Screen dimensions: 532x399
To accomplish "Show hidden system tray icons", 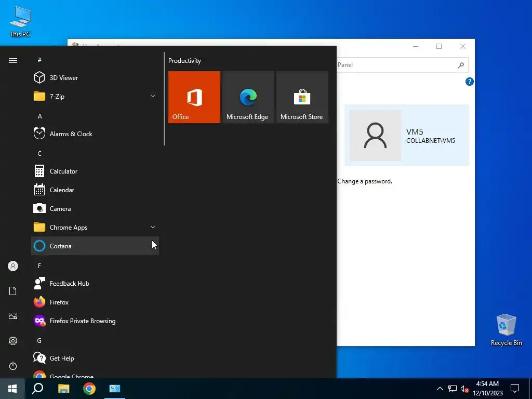I will point(440,389).
